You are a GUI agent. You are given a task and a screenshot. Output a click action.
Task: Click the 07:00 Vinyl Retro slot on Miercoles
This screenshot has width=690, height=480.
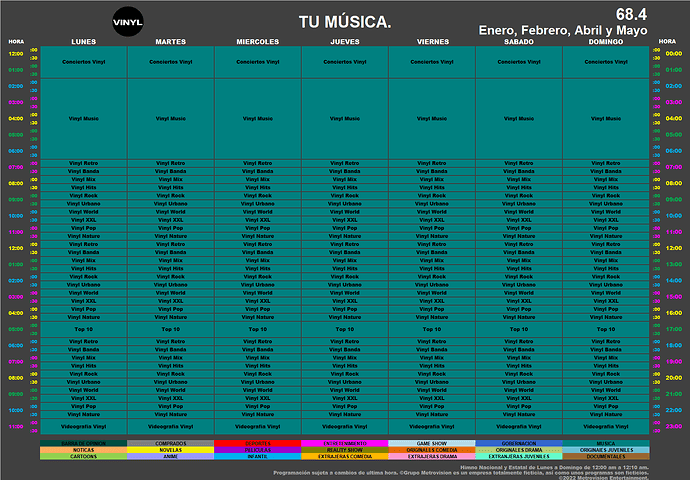pyautogui.click(x=258, y=163)
